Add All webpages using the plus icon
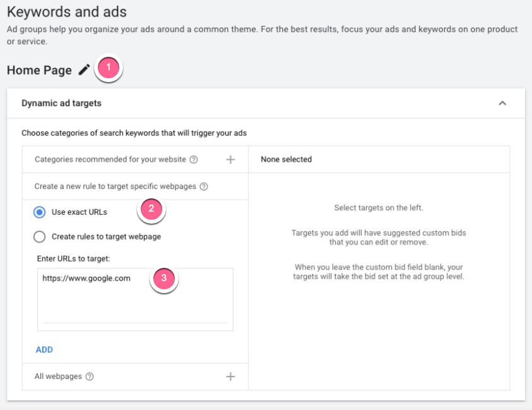The image size is (532, 410). pos(230,377)
